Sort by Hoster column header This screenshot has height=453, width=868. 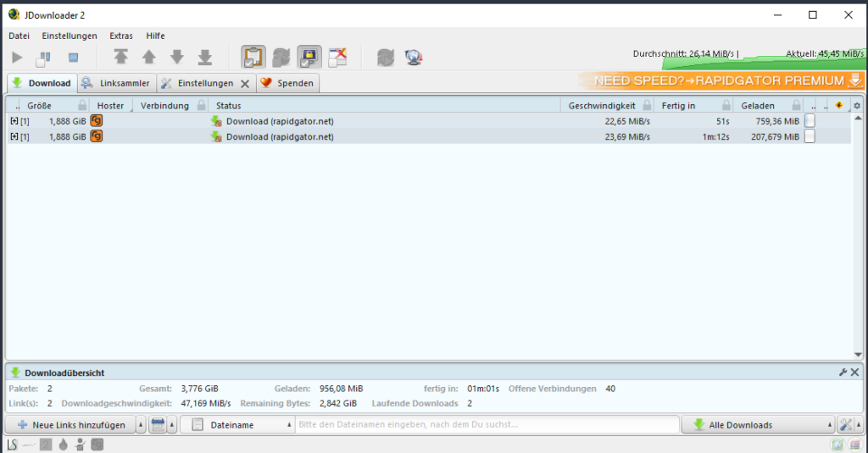pyautogui.click(x=110, y=106)
